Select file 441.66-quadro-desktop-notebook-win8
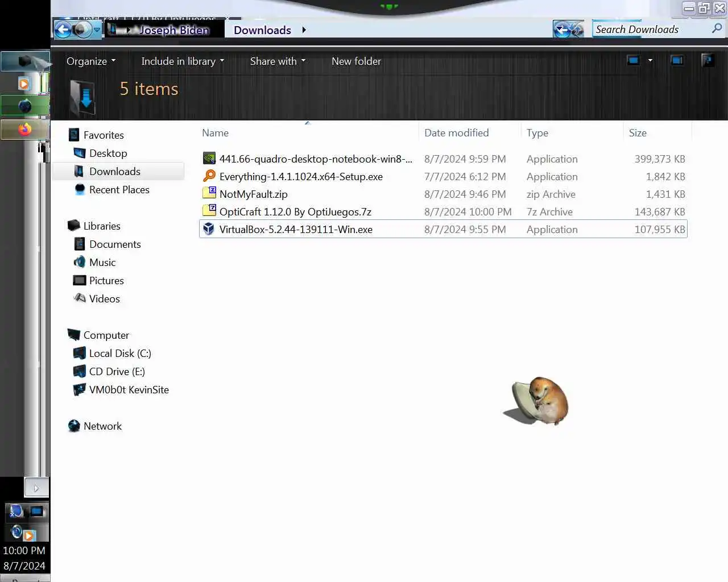 (316, 159)
